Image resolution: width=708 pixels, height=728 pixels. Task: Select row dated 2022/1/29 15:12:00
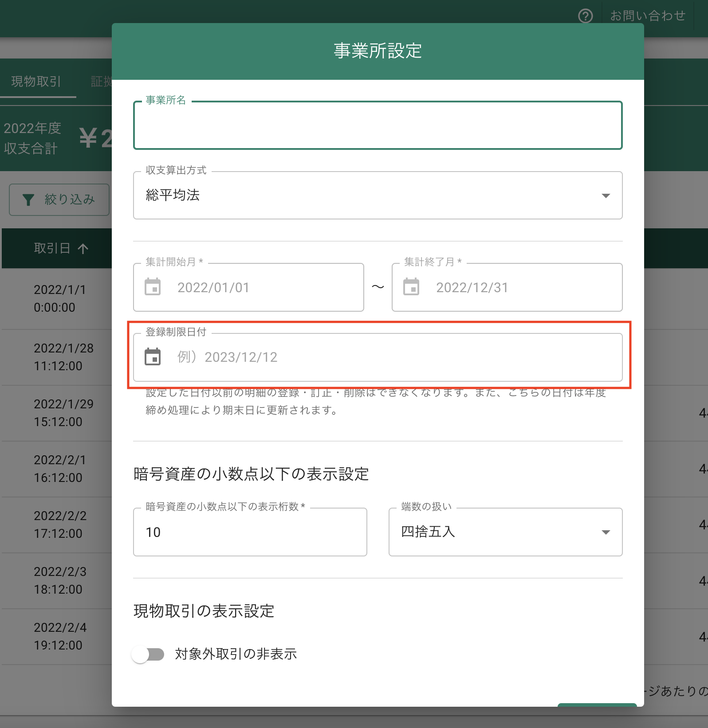pyautogui.click(x=57, y=413)
